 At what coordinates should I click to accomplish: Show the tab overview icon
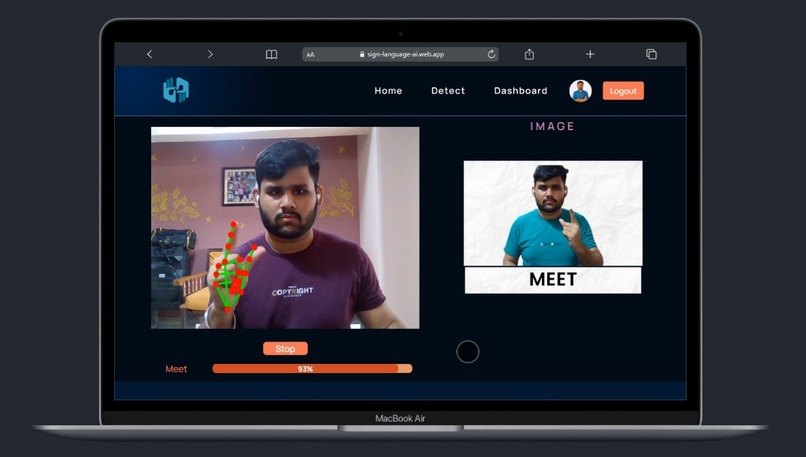click(x=651, y=54)
